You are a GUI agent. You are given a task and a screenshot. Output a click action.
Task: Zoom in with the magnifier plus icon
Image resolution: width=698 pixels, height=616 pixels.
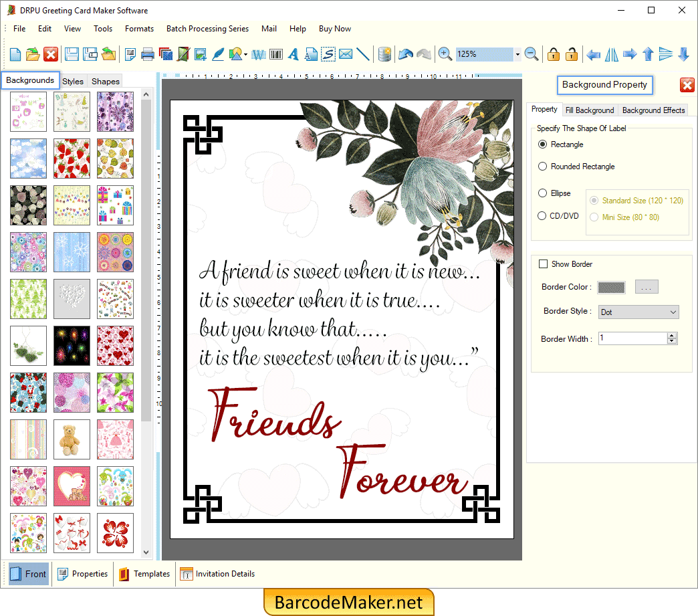[x=445, y=54]
